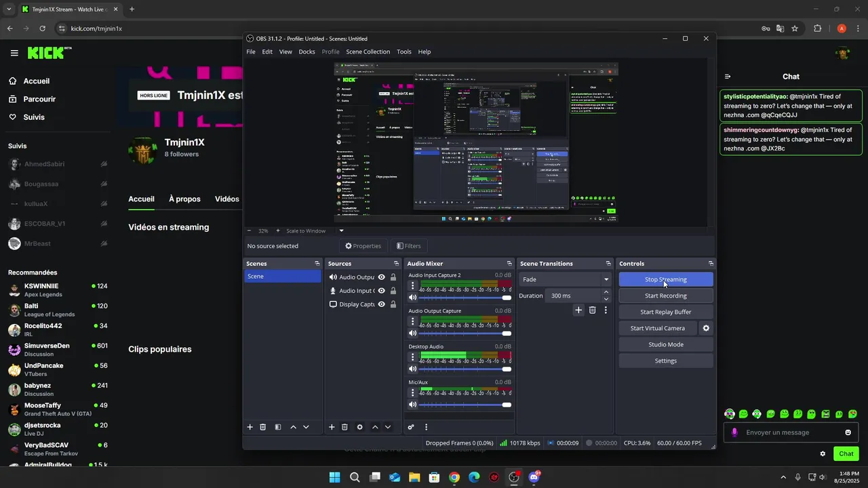
Task: Enable Studio Mode
Action: tap(666, 344)
